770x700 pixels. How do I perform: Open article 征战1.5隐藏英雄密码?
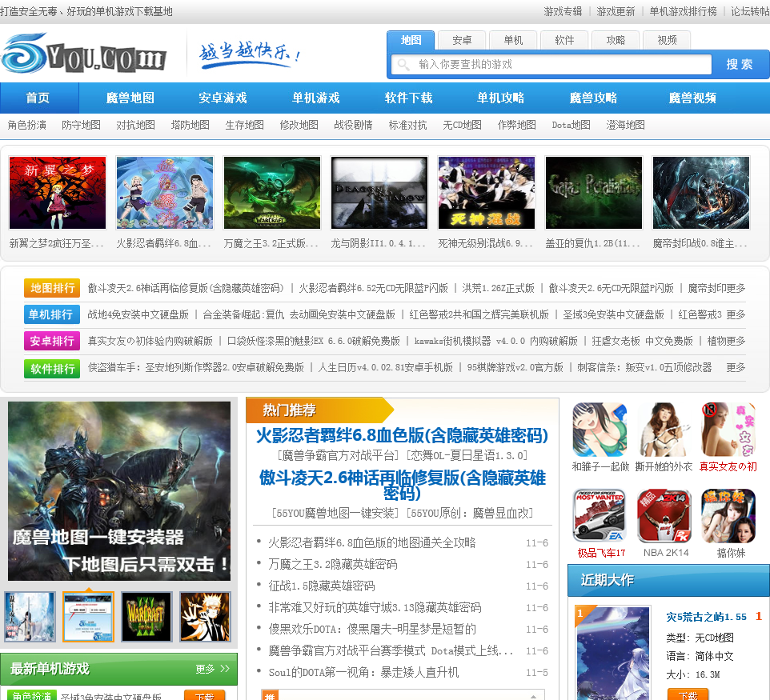point(321,586)
